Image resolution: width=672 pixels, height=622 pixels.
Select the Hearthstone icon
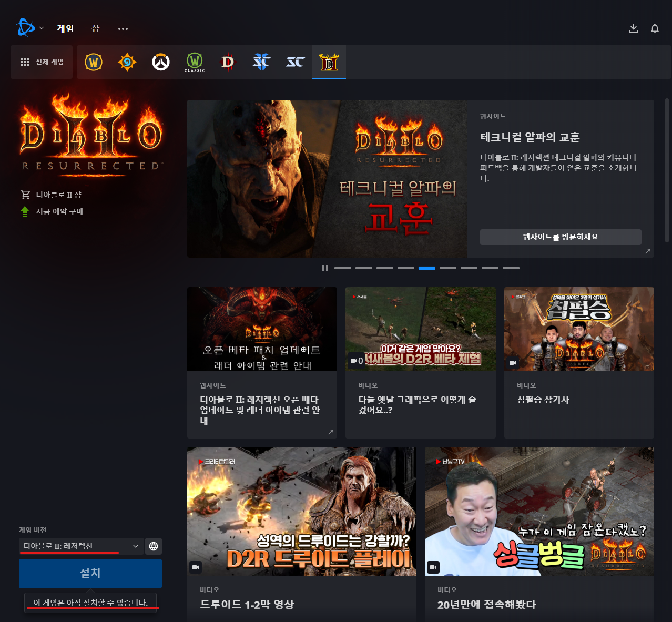pos(127,62)
